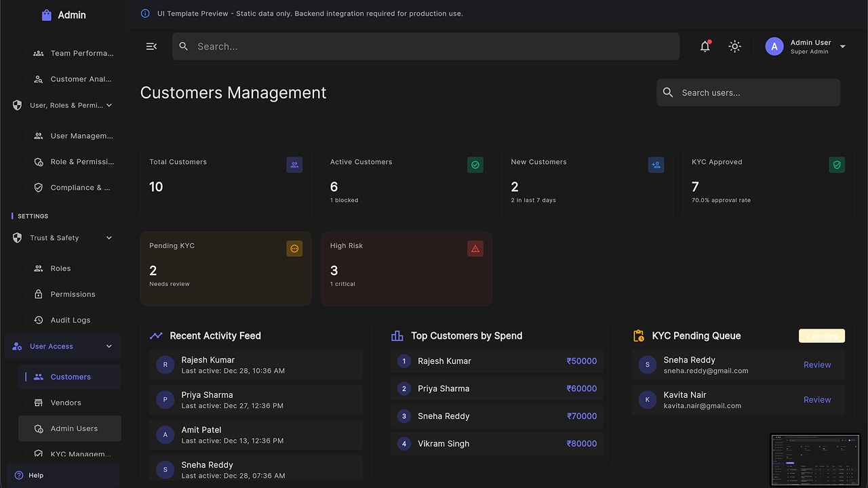Focus the global Search field in top bar

(x=426, y=46)
